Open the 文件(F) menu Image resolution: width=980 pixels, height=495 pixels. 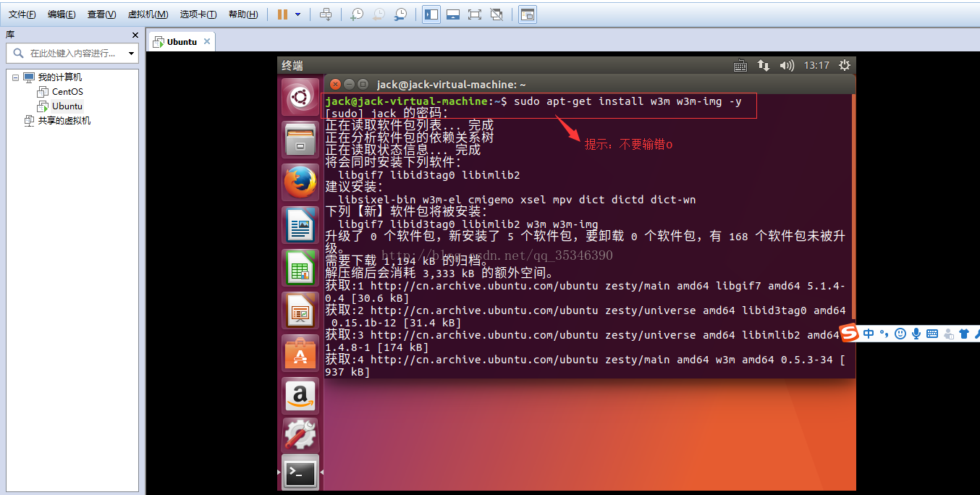[x=22, y=14]
